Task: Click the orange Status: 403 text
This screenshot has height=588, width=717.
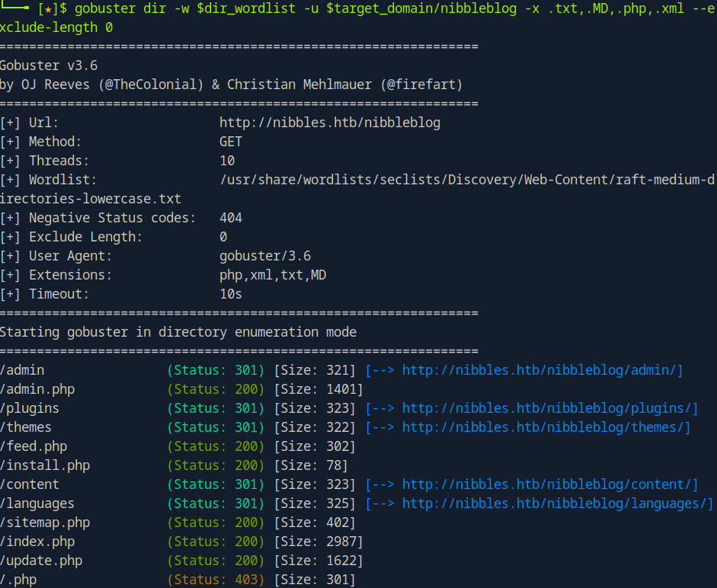Action: coord(216,580)
